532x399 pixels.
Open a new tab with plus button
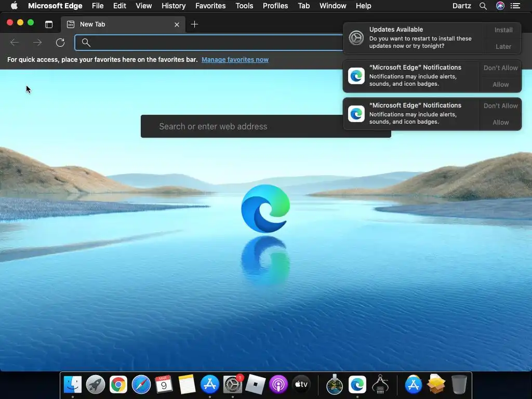[x=194, y=24]
